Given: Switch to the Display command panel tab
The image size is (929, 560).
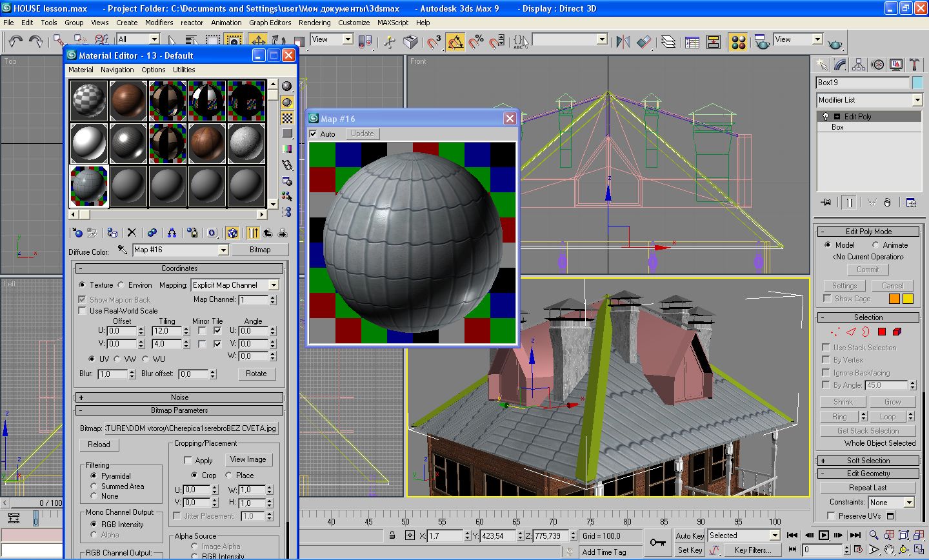Looking at the screenshot, I should pos(896,65).
